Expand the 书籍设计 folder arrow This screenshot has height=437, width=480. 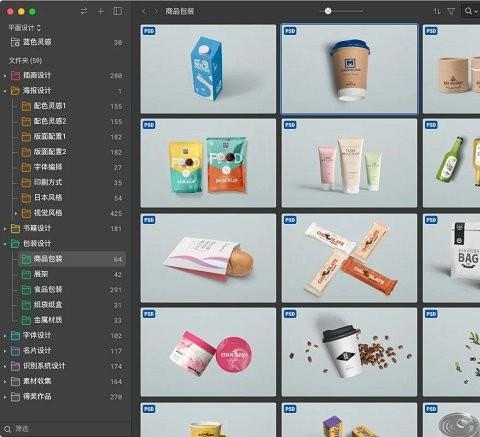[x=5, y=229]
